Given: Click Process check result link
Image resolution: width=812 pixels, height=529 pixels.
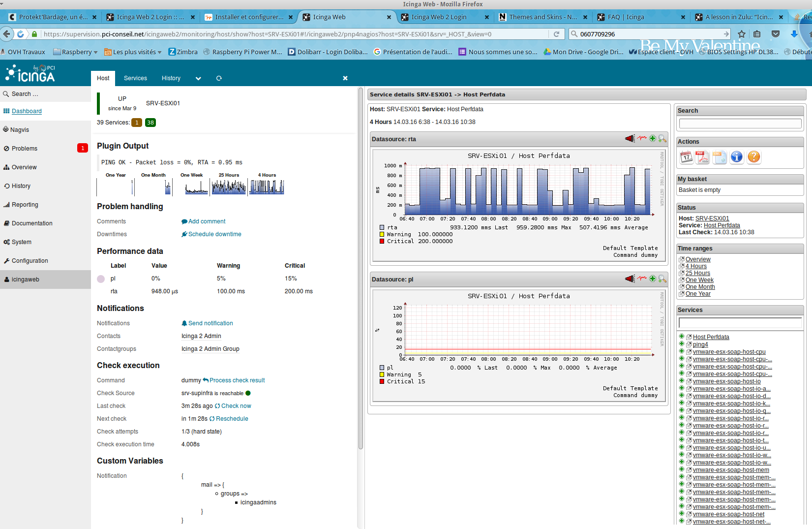Looking at the screenshot, I should pyautogui.click(x=234, y=380).
